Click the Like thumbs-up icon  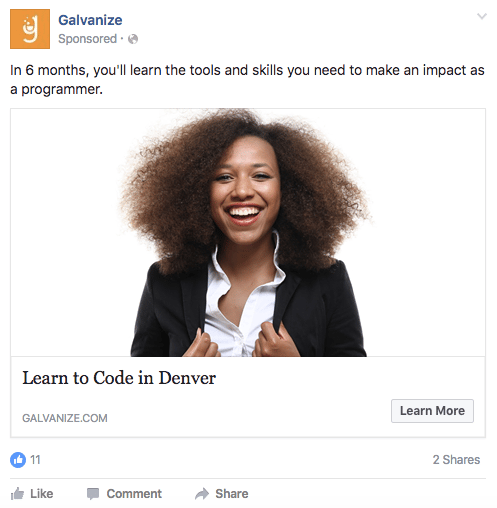coord(17,494)
